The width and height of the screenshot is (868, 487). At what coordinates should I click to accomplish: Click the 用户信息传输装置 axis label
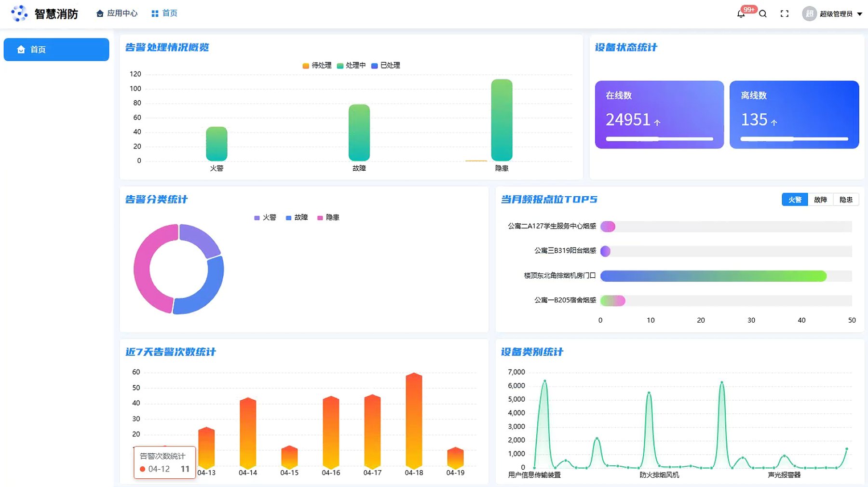[x=534, y=475]
